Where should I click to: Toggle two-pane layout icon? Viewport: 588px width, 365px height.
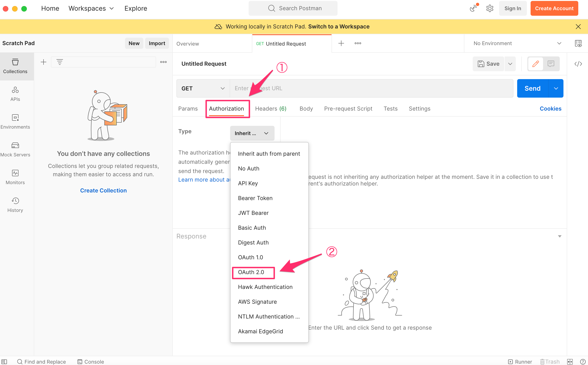(570, 361)
